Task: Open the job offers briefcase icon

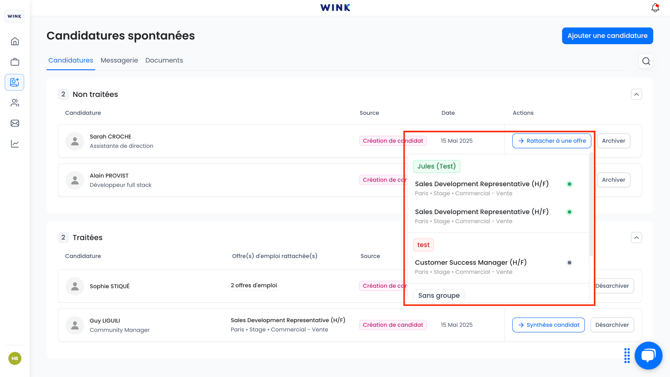Action: pos(15,62)
